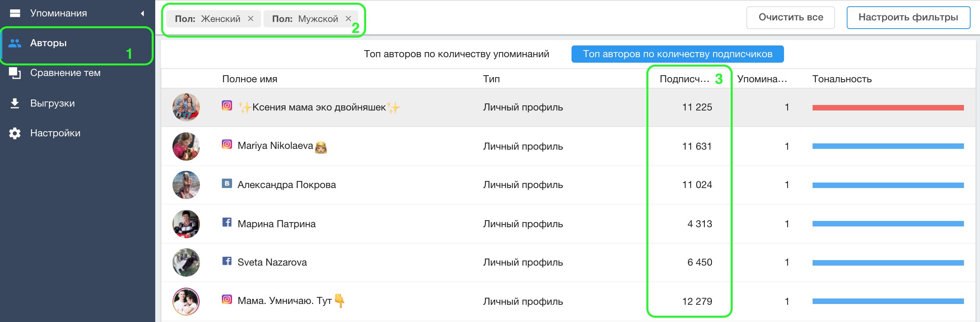Sort by Полное имя column header
The width and height of the screenshot is (980, 322).
coord(250,79)
